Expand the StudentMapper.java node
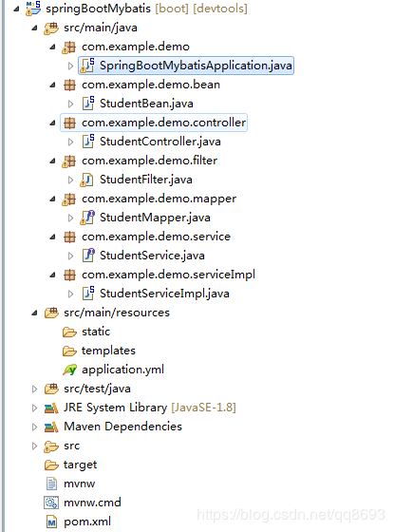Screen dimensions: 394x532 (x=70, y=218)
